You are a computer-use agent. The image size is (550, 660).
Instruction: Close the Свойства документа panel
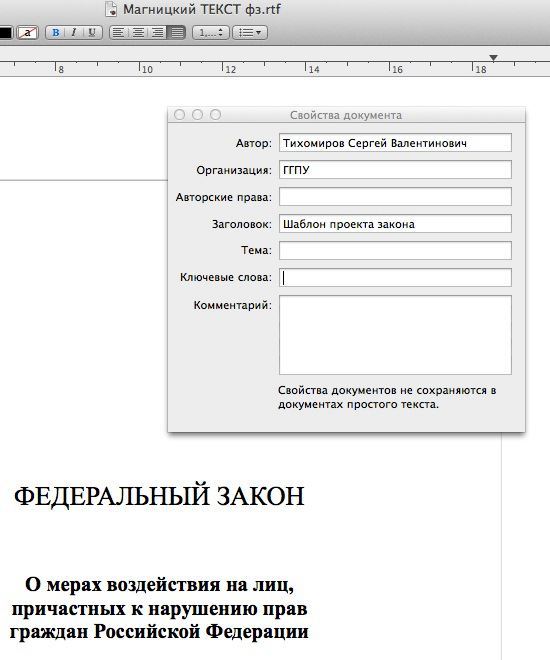(179, 114)
